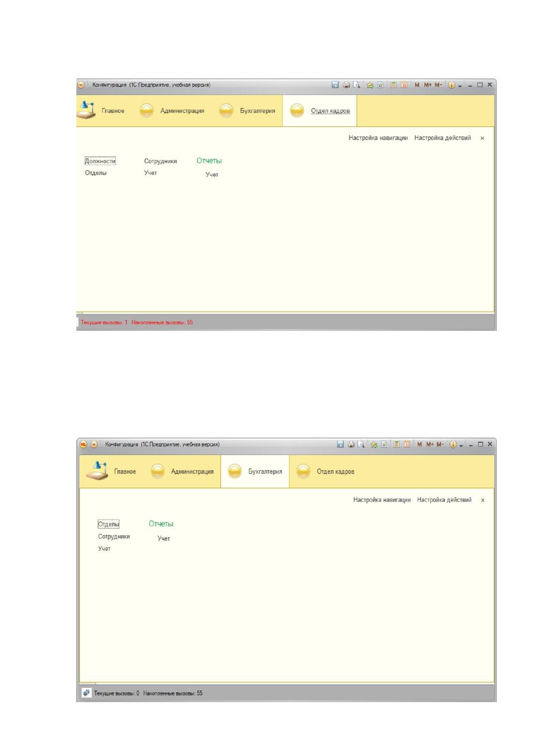
Task: Open info icon in window with Отдел кадров selected
Action: click(x=452, y=84)
